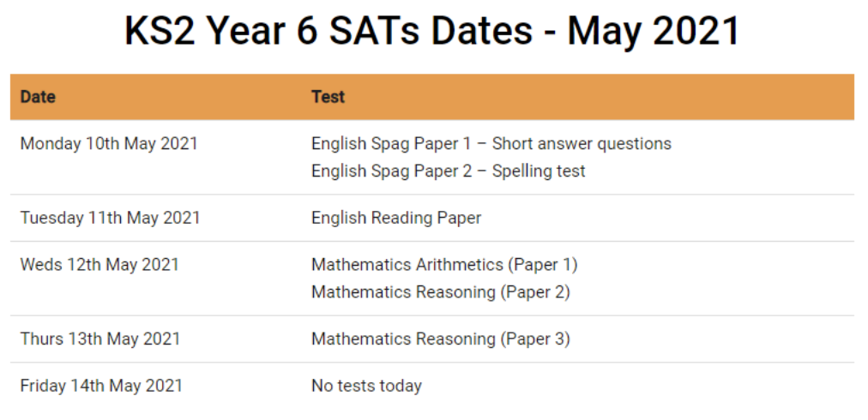Select the Date column header
The width and height of the screenshot is (868, 420).
[x=38, y=97]
